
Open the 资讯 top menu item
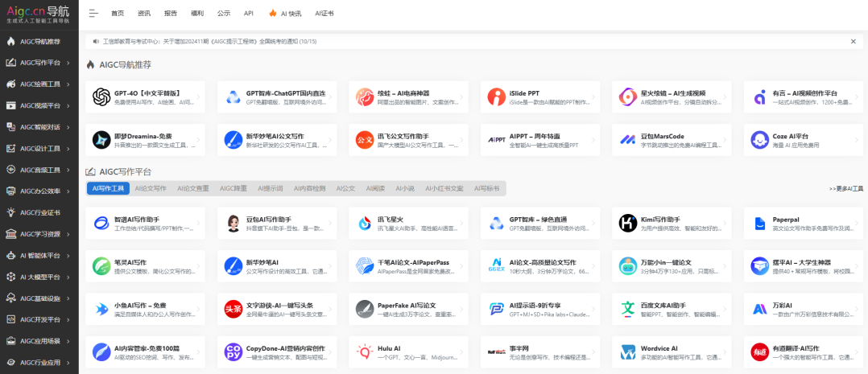click(144, 14)
